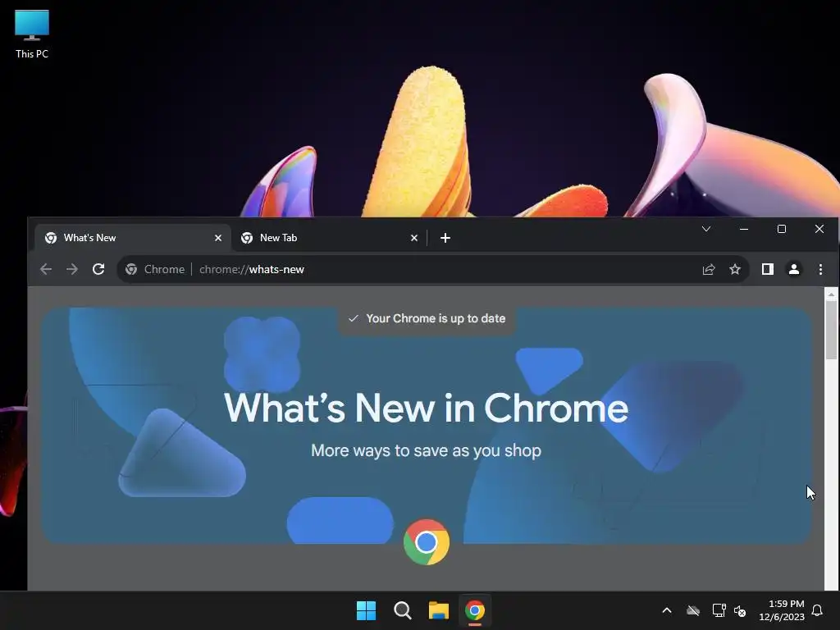This screenshot has width=840, height=630.
Task: Close the New Tab tab
Action: click(414, 238)
